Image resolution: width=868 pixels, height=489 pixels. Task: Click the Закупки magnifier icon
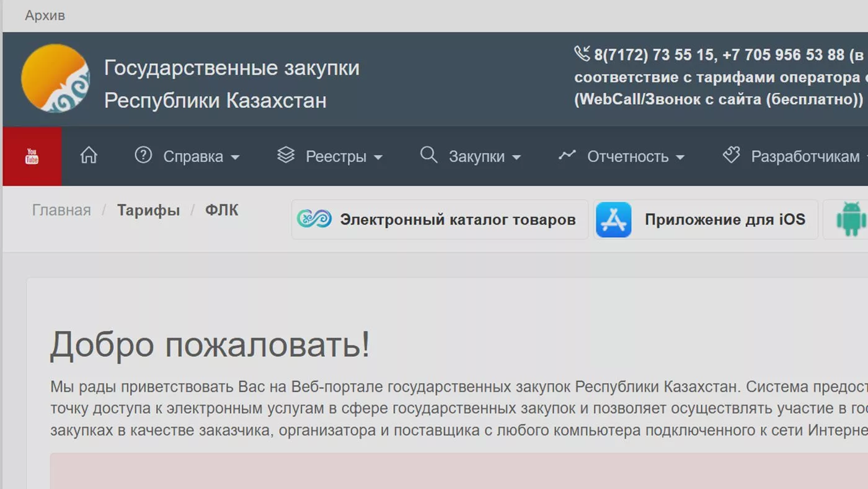(428, 155)
